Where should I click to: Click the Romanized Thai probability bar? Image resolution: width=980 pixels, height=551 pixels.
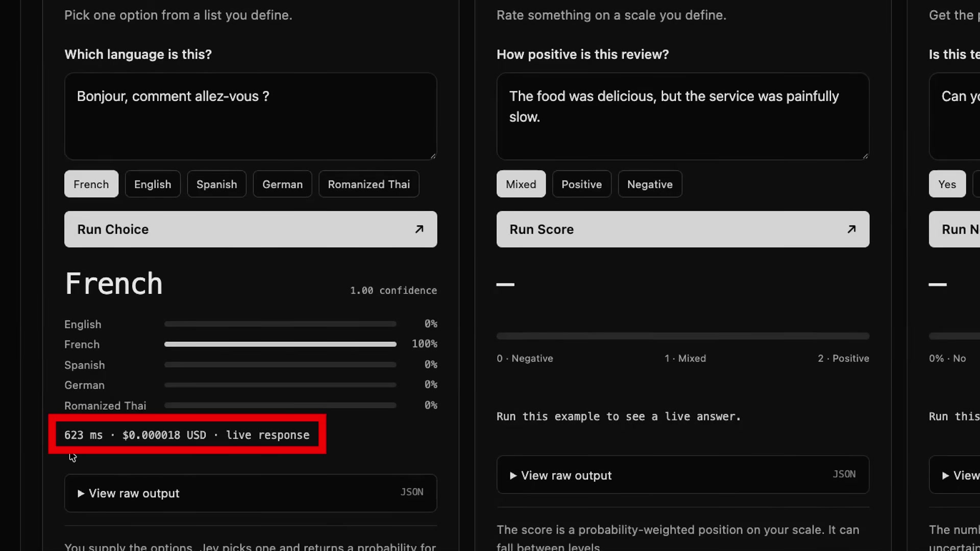point(280,406)
